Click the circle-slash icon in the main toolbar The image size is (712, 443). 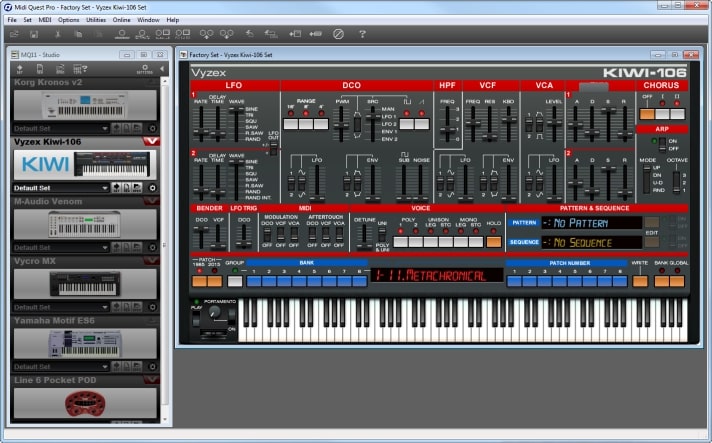338,34
